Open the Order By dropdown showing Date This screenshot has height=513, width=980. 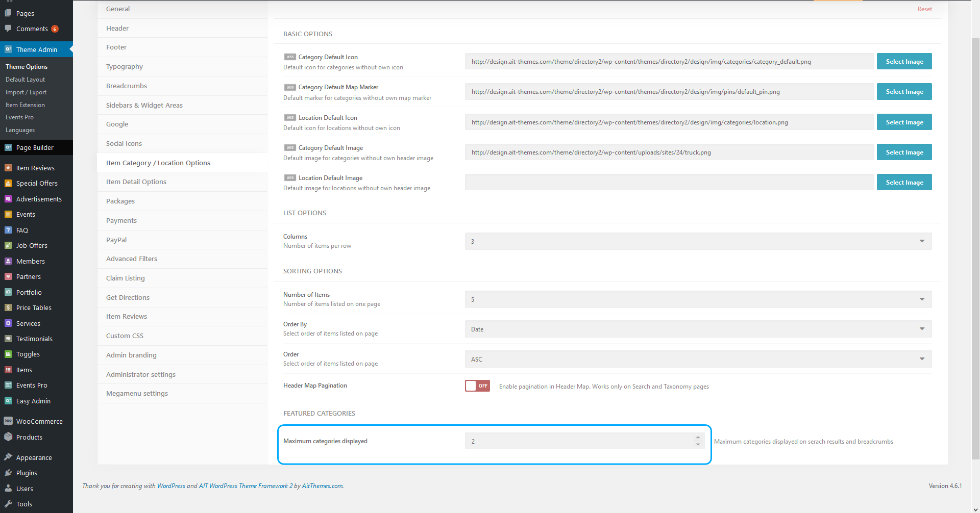698,329
